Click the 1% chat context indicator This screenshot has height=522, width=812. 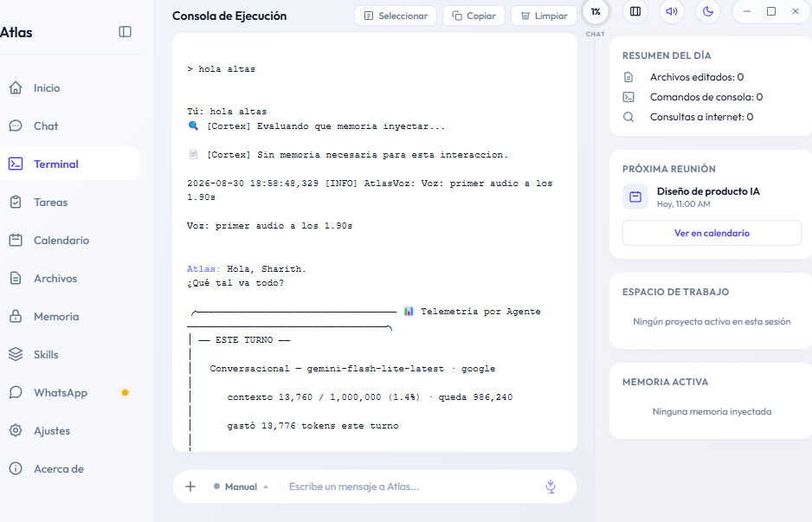coord(596,12)
